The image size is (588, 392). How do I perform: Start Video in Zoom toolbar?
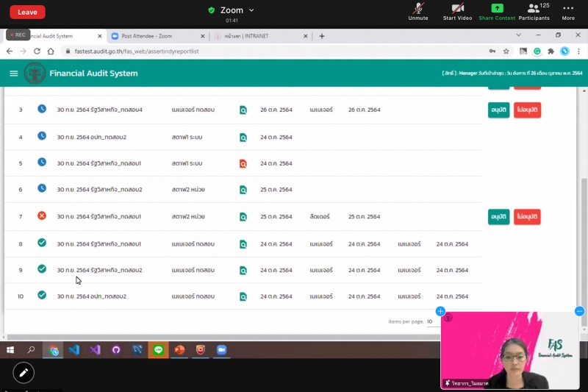coord(457,10)
